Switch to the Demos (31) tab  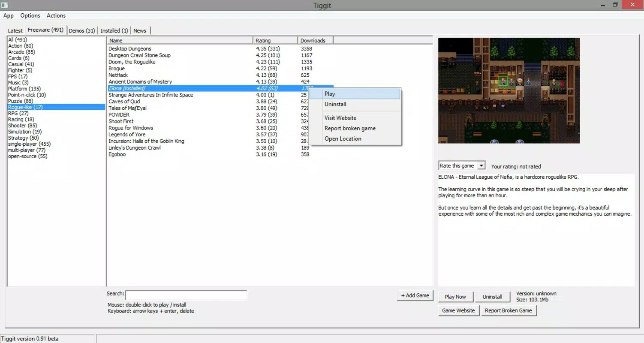point(82,30)
